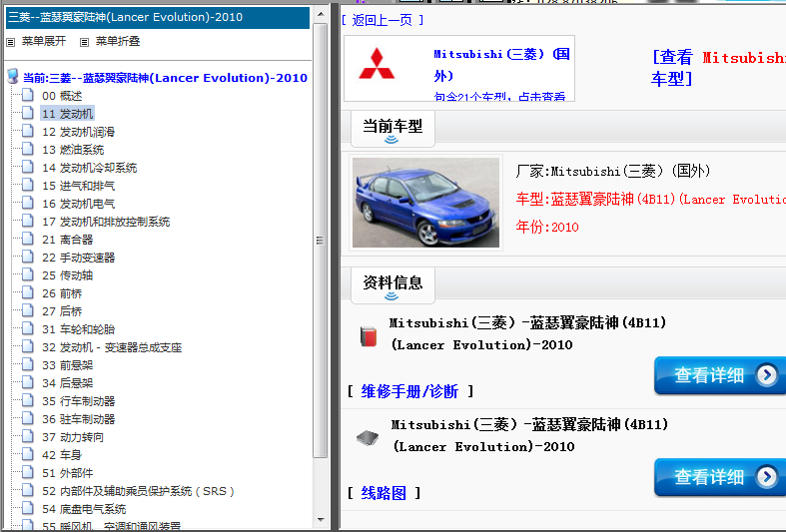Click the page icon next to 00 概述

28,95
